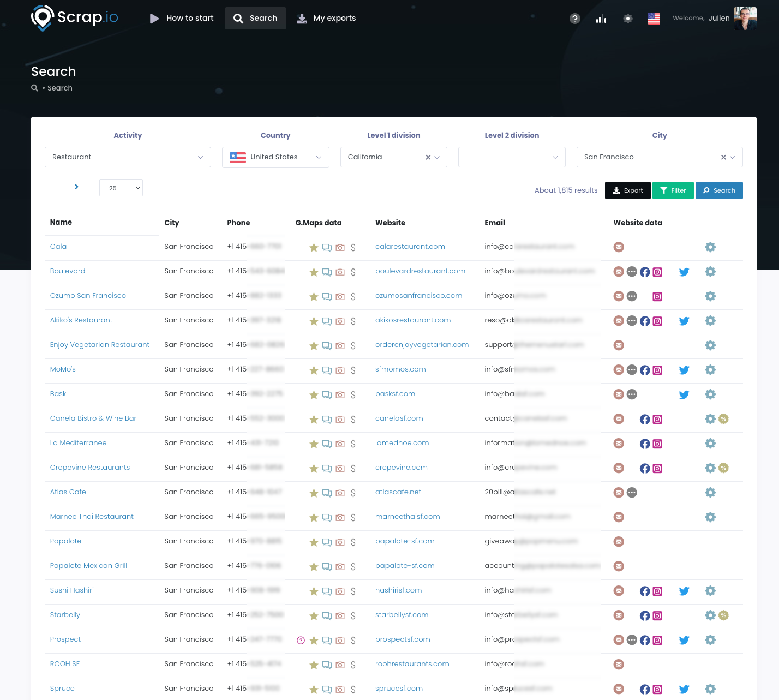Image resolution: width=779 pixels, height=700 pixels.
Task: Open the empty Level 2 division dropdown
Action: (512, 157)
